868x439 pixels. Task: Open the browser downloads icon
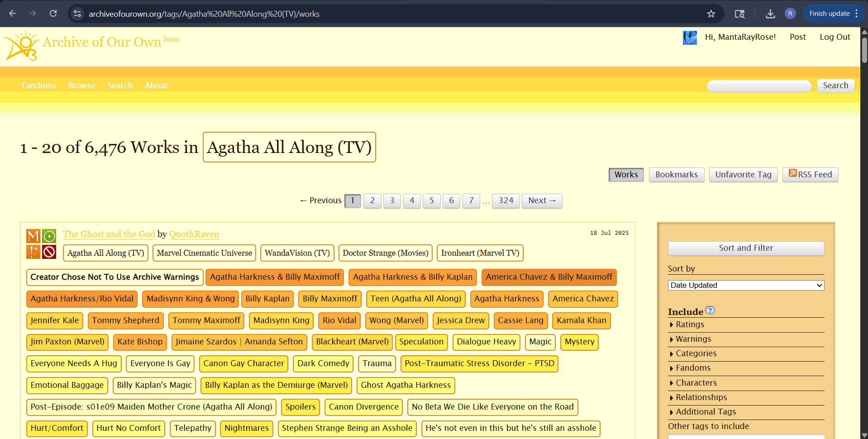click(x=770, y=14)
